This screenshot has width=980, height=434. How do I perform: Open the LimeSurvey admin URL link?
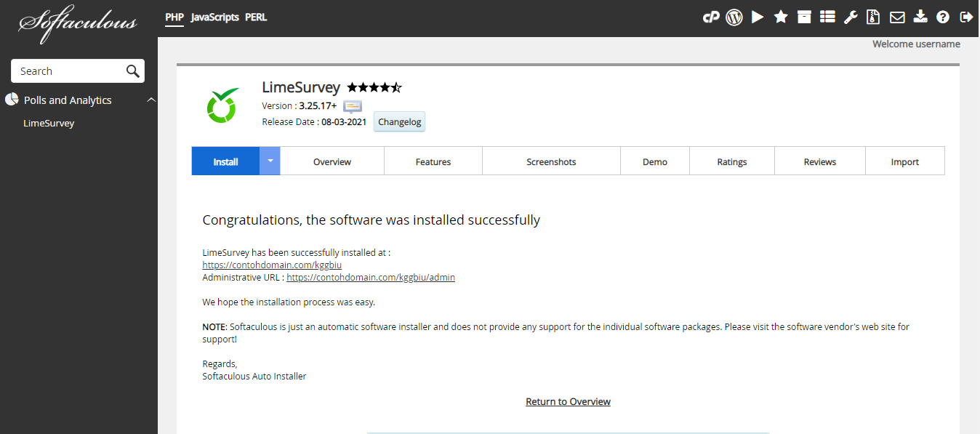[x=370, y=277]
